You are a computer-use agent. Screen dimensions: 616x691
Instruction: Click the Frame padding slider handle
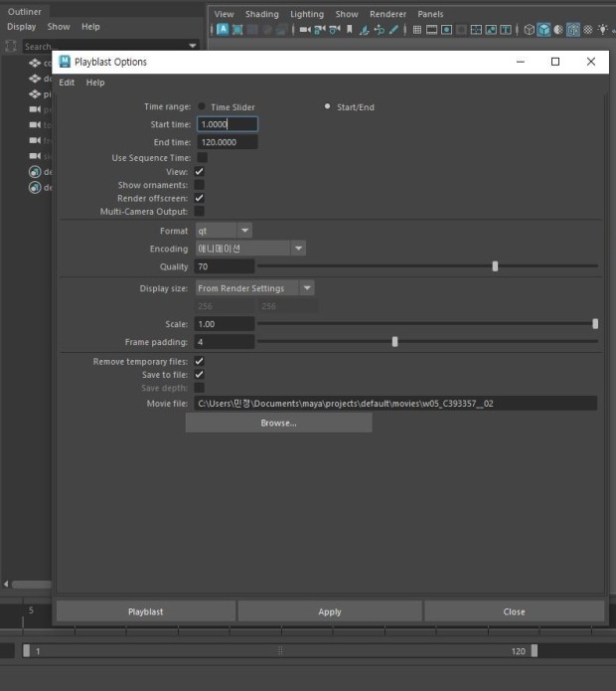(395, 342)
